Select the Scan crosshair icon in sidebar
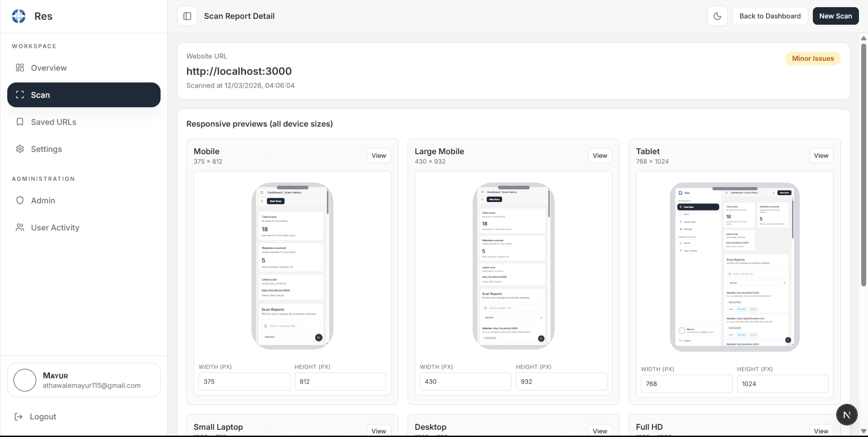The image size is (868, 437). (x=19, y=95)
